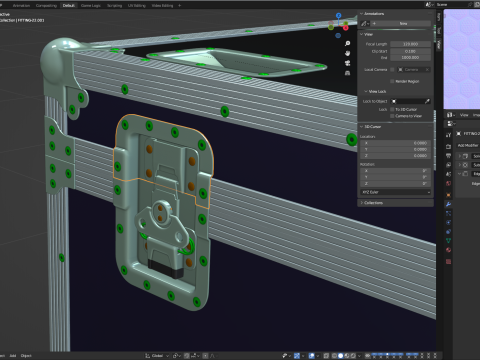Collapse the View Lock subpanel
Viewport: 480px width, 360px height.
tap(366, 91)
